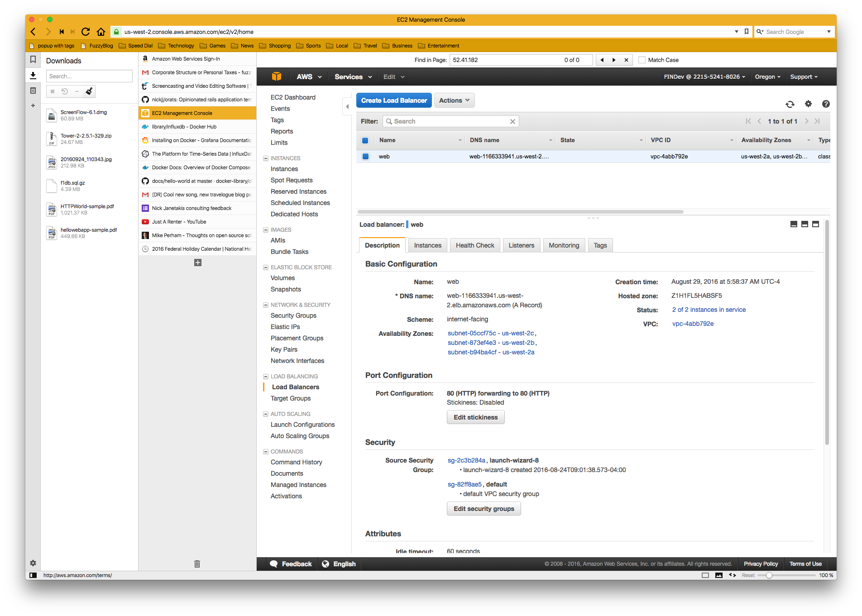The height and width of the screenshot is (616, 862).
Task: Click the horizontal scrollbar under the table
Action: (521, 211)
